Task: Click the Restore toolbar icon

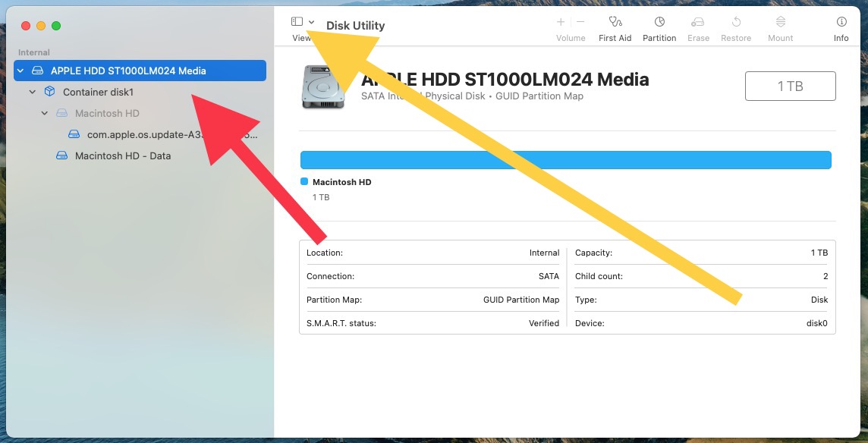Action: (x=736, y=21)
